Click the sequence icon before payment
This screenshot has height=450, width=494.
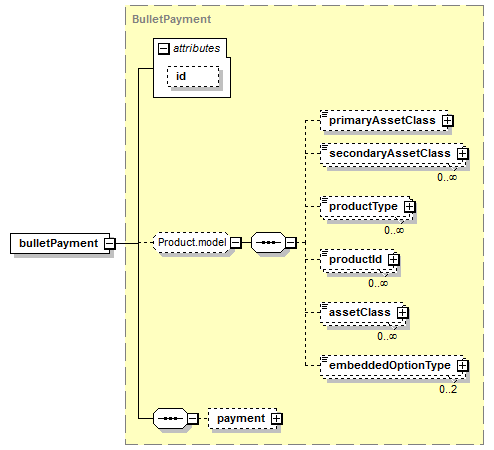(170, 418)
